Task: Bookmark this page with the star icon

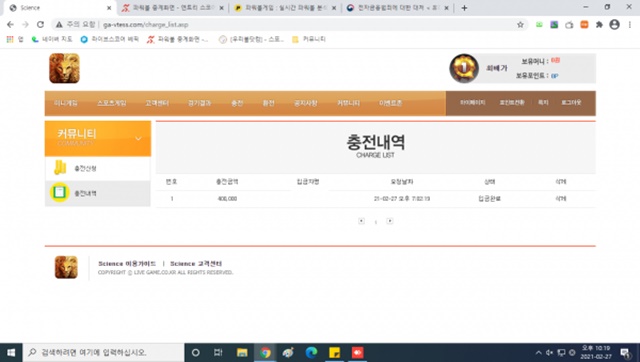Action: (x=520, y=24)
